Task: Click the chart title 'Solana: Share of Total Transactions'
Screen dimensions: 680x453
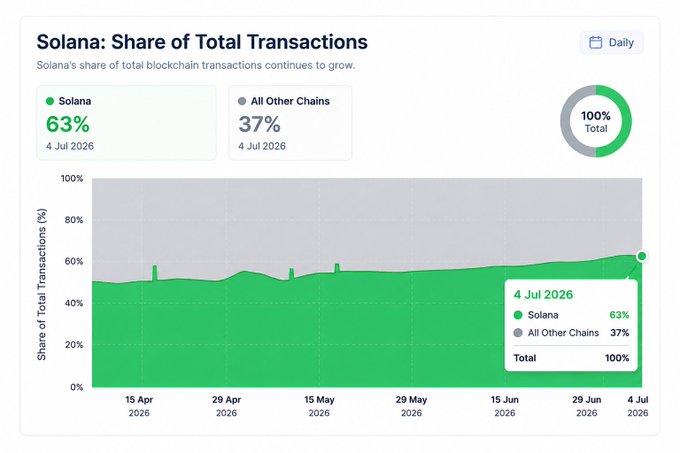Action: pyautogui.click(x=202, y=42)
